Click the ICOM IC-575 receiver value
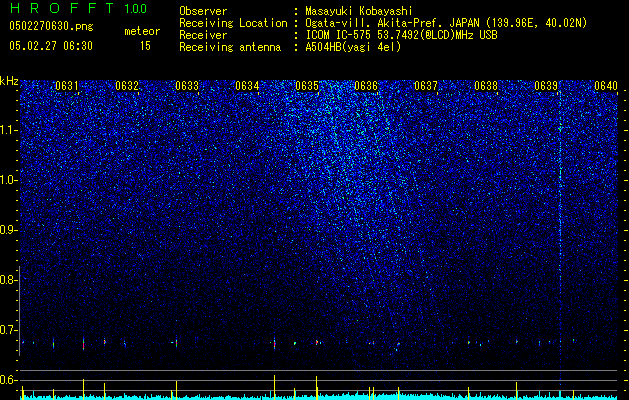 point(401,35)
